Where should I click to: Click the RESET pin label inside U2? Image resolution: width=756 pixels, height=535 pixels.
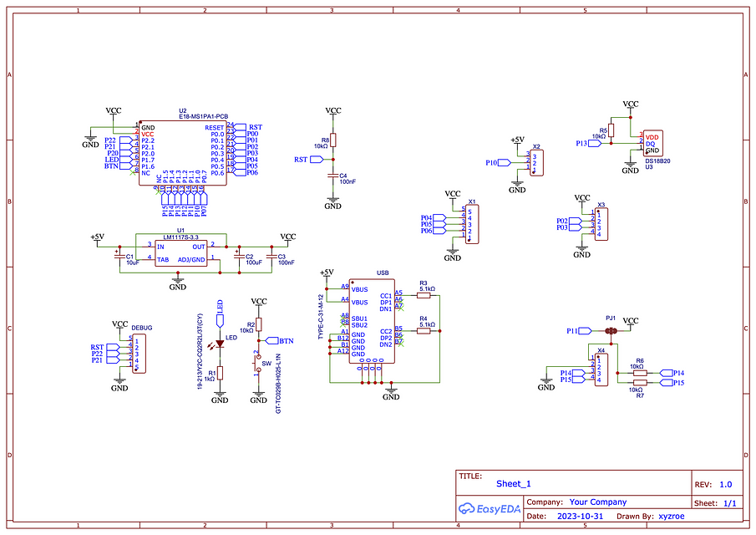[215, 127]
